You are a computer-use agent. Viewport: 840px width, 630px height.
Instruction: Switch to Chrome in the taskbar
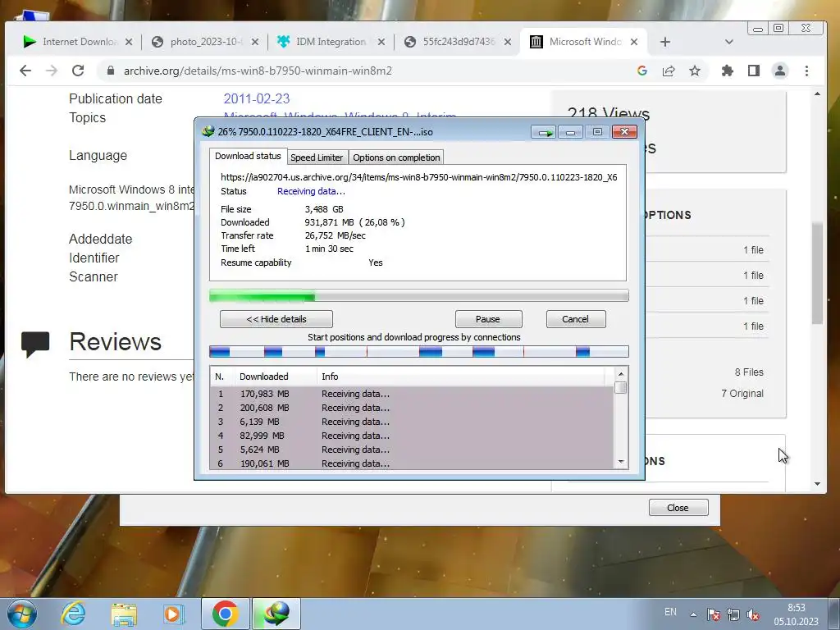click(x=225, y=614)
